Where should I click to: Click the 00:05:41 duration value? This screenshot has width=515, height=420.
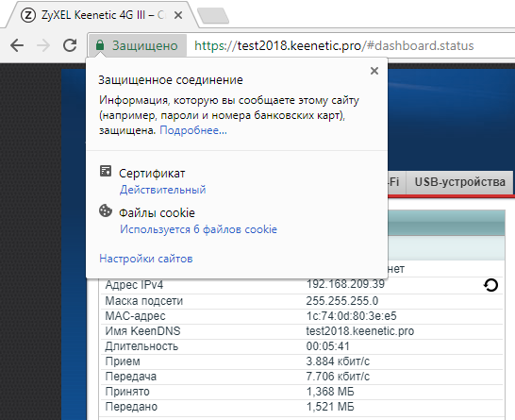point(328,346)
